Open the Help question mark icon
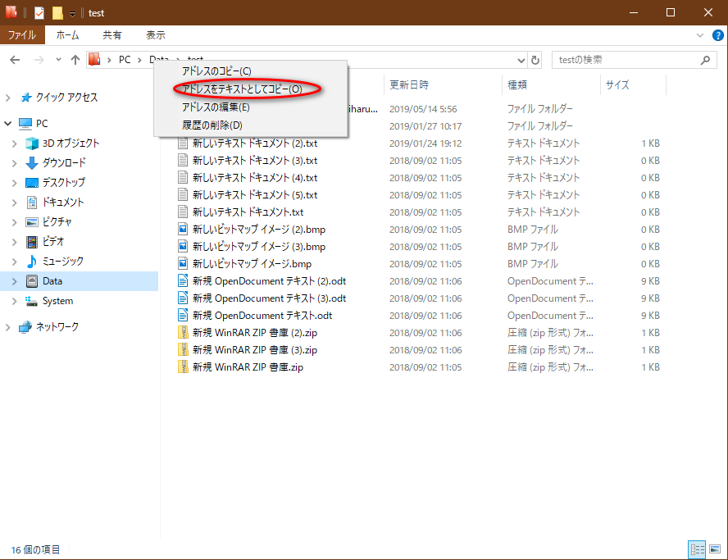728x560 pixels. (x=718, y=35)
